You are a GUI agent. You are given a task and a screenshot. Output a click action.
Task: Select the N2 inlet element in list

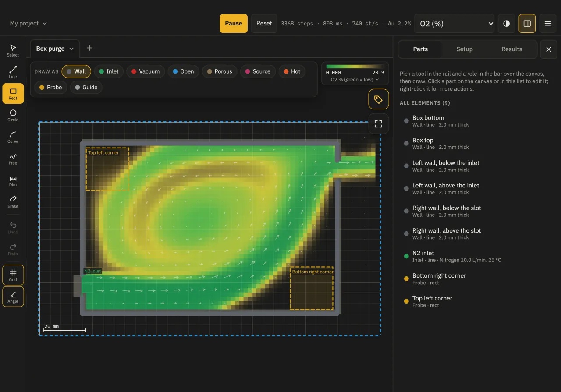pos(477,256)
